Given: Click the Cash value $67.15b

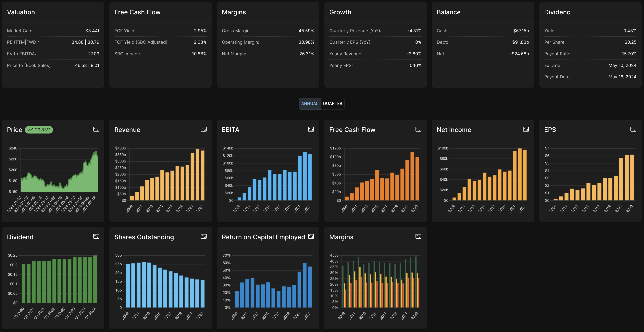Looking at the screenshot, I should [521, 31].
